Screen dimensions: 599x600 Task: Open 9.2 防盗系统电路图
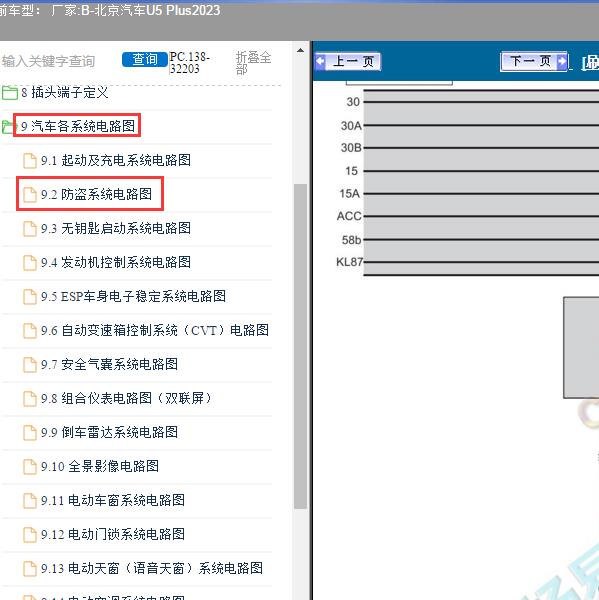coord(96,194)
